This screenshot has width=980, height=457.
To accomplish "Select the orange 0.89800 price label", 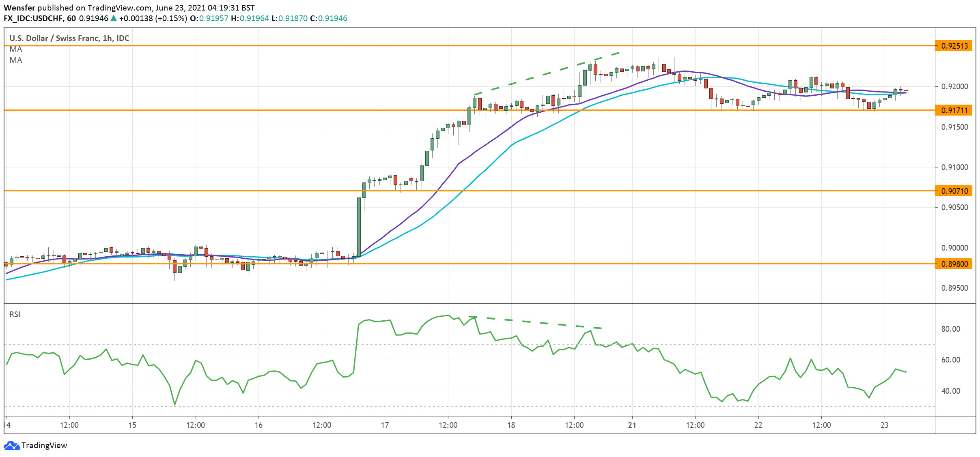I will pyautogui.click(x=954, y=264).
